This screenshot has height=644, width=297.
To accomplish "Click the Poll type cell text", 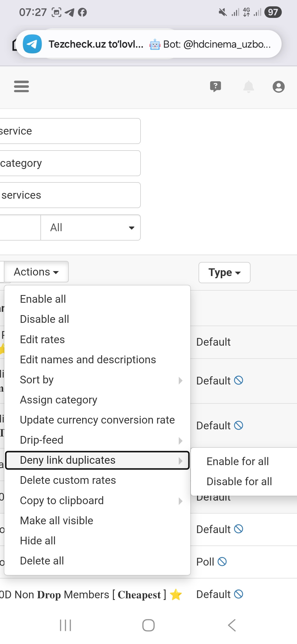I will click(x=205, y=562).
